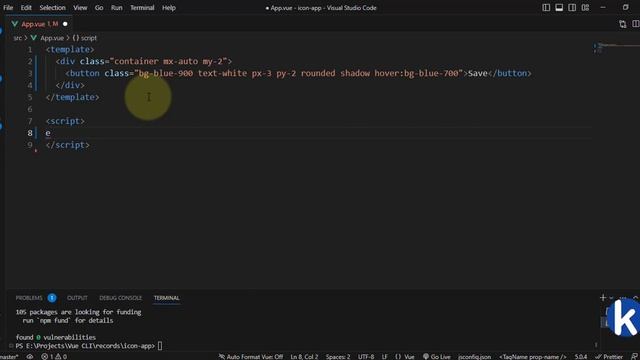
Task: Click the Go Live server button
Action: (437, 357)
